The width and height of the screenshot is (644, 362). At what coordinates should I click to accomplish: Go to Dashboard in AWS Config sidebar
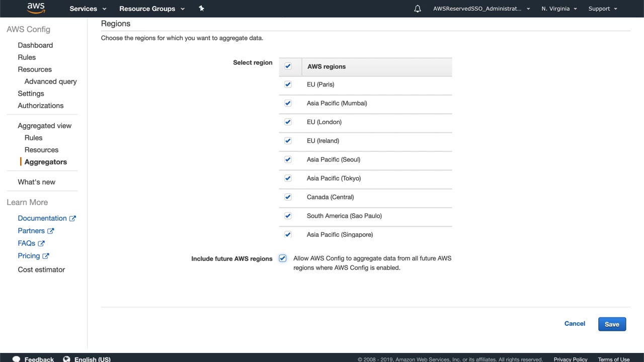coord(35,45)
